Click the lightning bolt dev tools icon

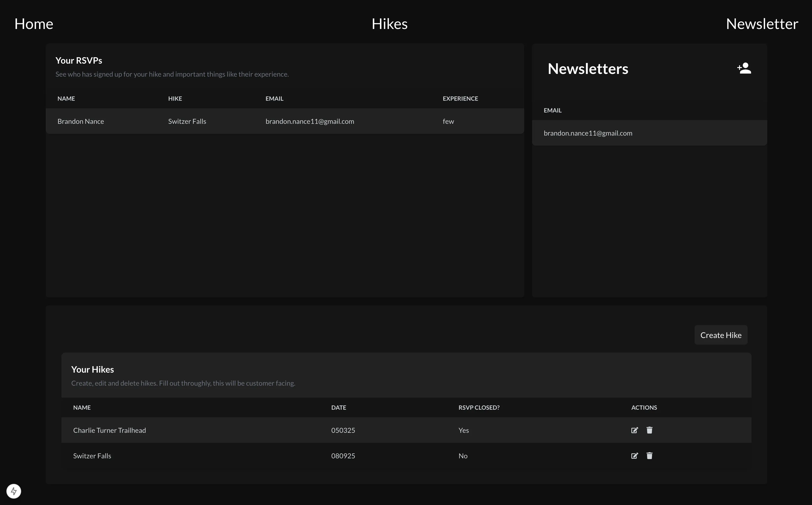click(14, 491)
